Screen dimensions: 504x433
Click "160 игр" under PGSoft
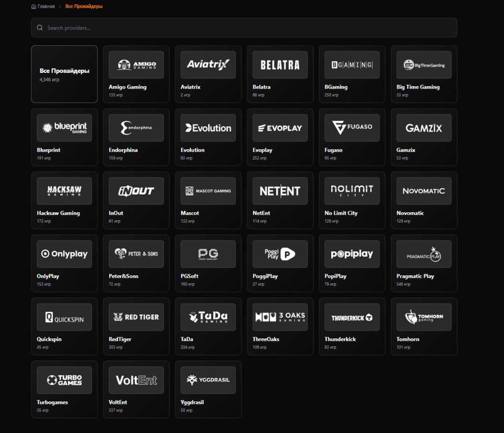(x=188, y=284)
